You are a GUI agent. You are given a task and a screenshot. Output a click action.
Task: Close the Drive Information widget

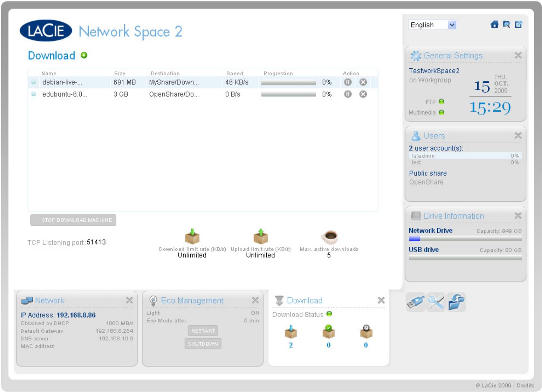click(x=518, y=216)
